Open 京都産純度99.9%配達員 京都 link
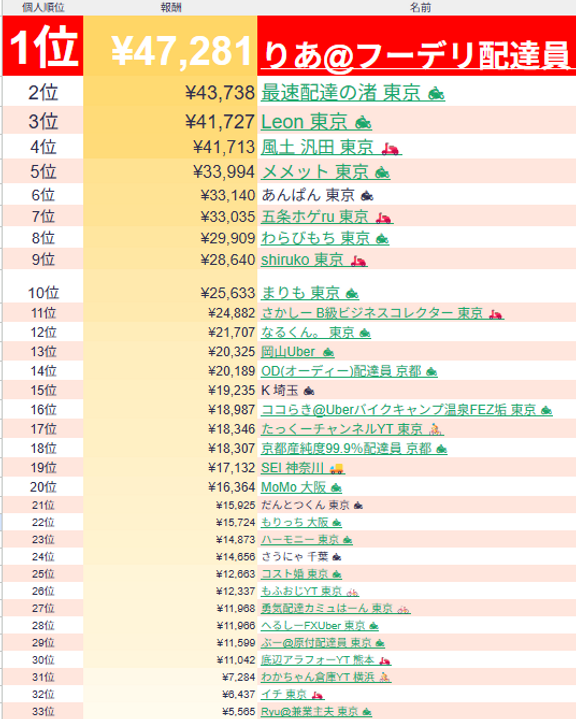 click(x=354, y=448)
